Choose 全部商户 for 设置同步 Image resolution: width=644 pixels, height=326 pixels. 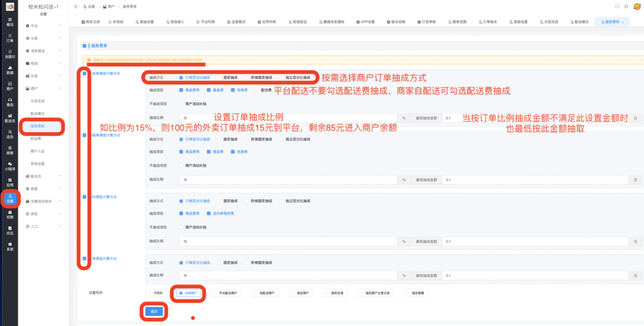click(x=189, y=293)
